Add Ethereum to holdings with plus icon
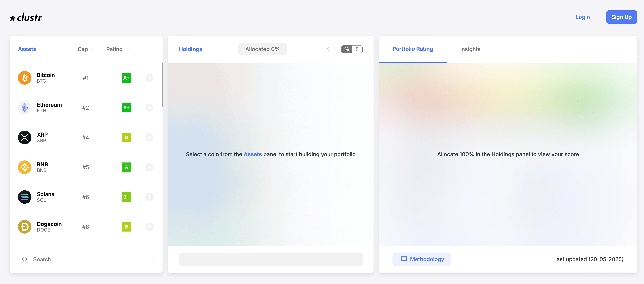The height and width of the screenshot is (284, 644). [149, 108]
